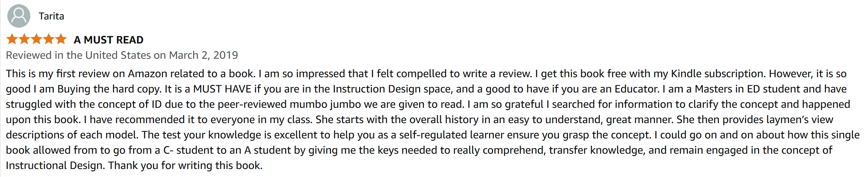Open the reviewer name Tarita
Image resolution: width=868 pixels, height=177 pixels.
coord(51,16)
